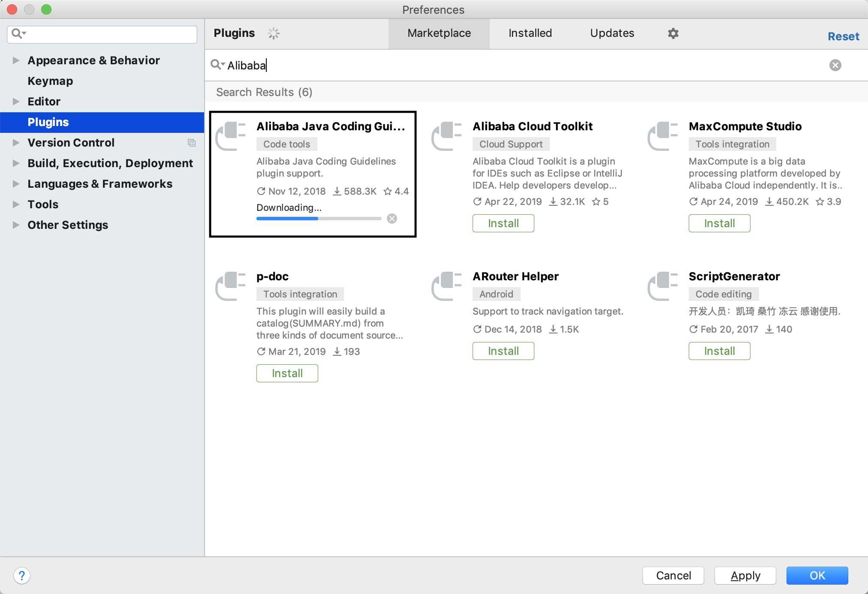This screenshot has height=594, width=868.
Task: Click the plugin download progress bar
Action: pos(319,219)
